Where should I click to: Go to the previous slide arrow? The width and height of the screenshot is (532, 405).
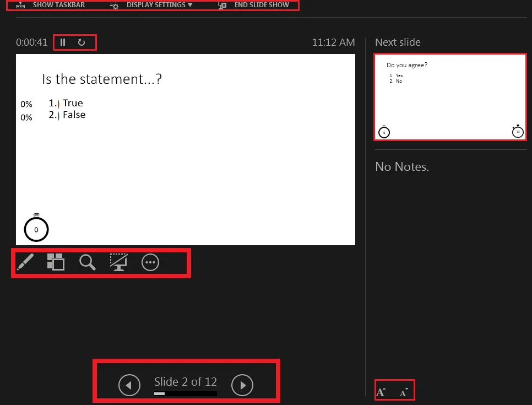tap(129, 385)
